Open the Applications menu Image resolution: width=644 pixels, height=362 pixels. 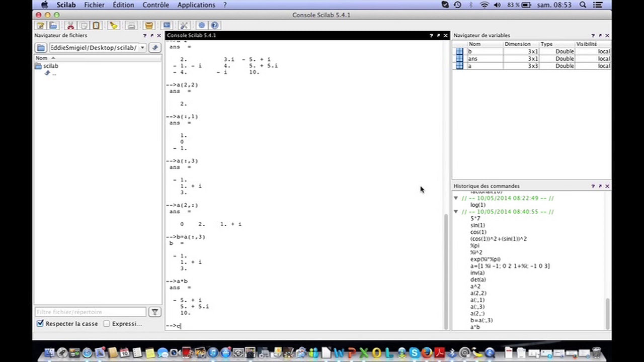(196, 5)
